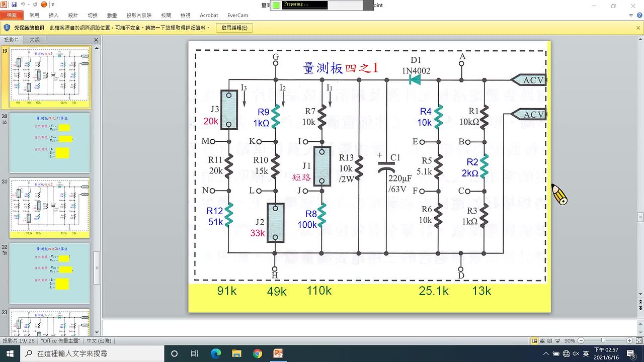Screen dimensions: 644x362
Task: Select slide 22 thumbnail
Action: point(49,274)
